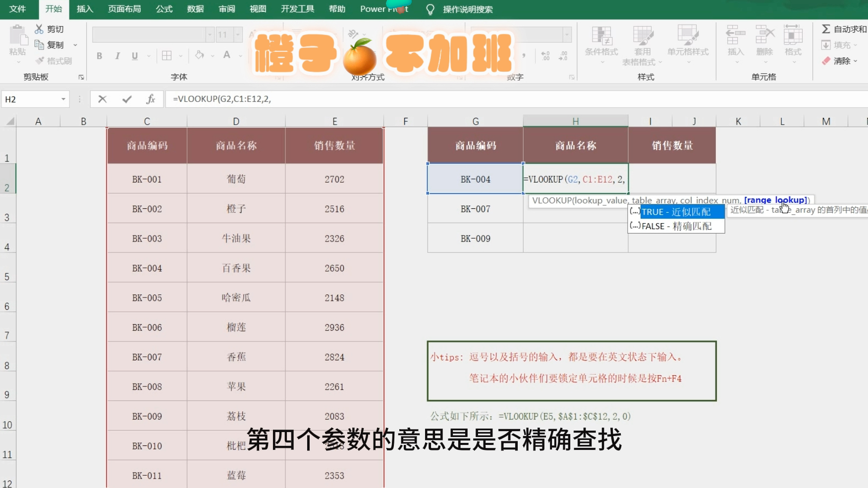
Task: Click the Conditional Formatting icon
Action: coord(601,36)
